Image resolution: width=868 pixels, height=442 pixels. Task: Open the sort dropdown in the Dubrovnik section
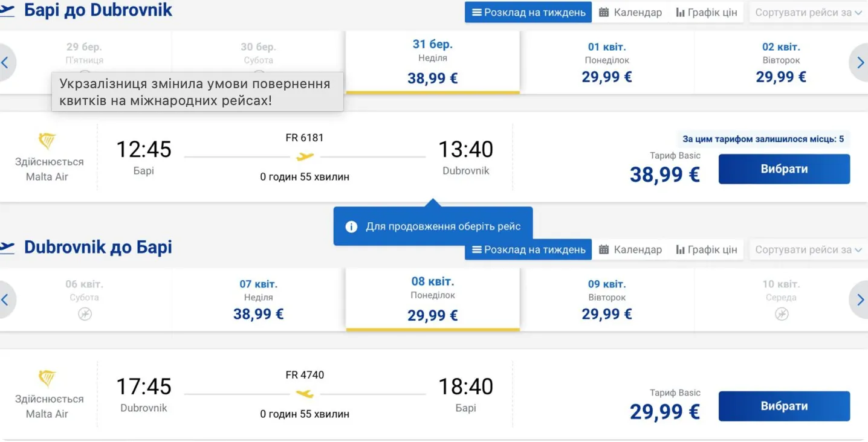pyautogui.click(x=808, y=249)
